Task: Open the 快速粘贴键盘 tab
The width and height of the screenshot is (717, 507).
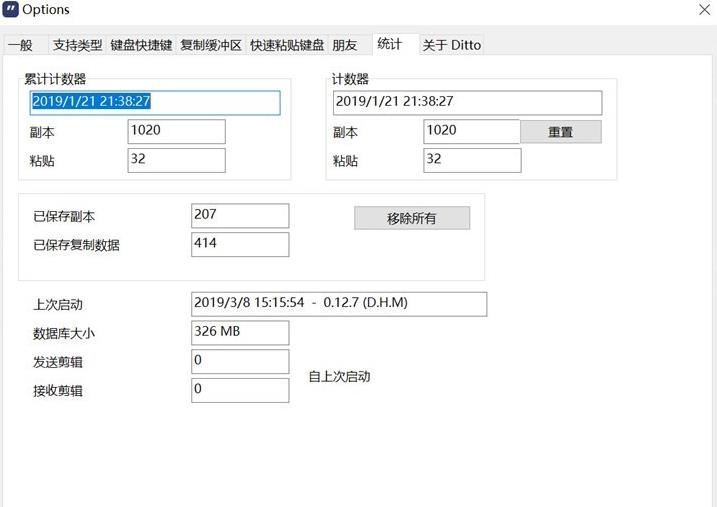Action: [287, 45]
